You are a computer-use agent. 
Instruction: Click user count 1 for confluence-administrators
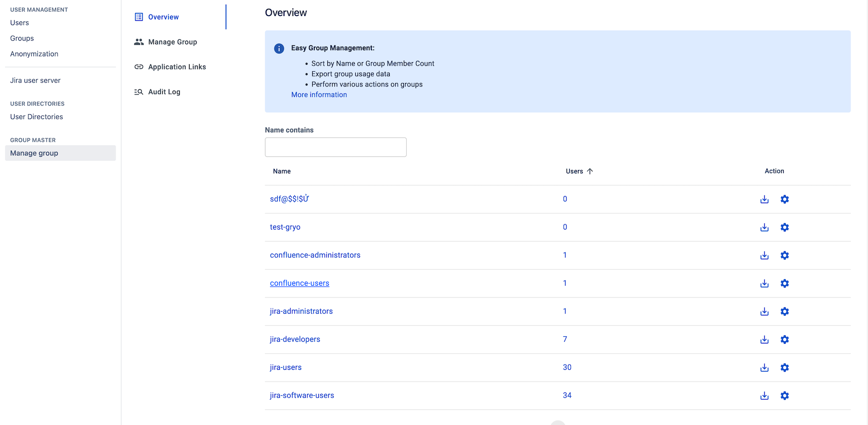coord(565,255)
